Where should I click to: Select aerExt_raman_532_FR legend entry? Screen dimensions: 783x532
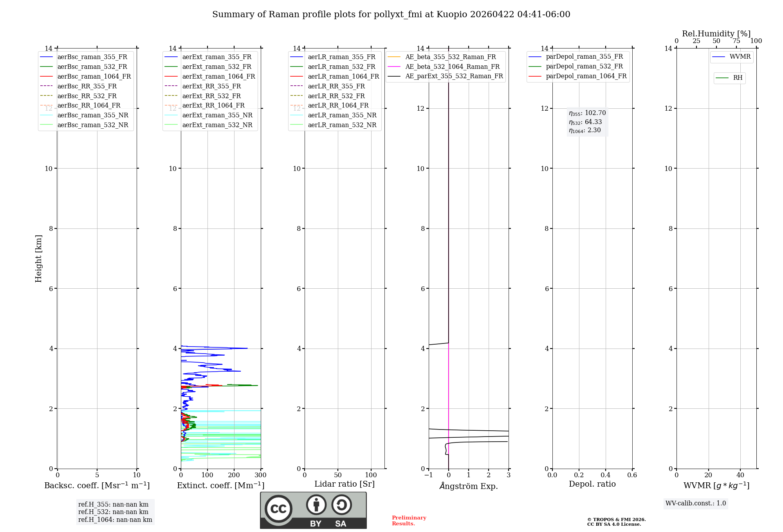[216, 67]
